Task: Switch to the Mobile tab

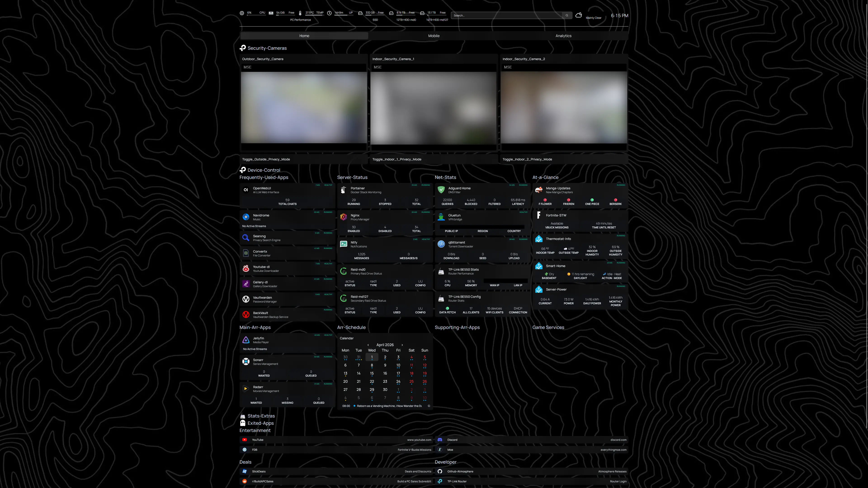Action: point(434,36)
